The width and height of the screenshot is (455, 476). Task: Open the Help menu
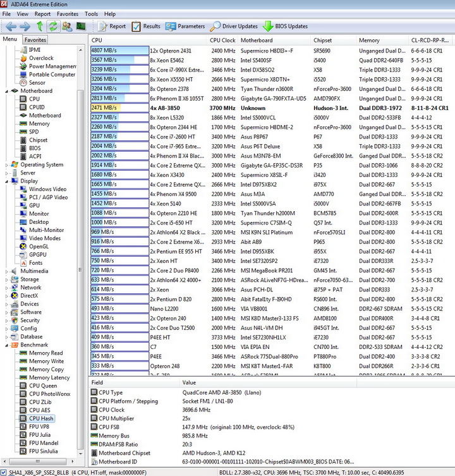pyautogui.click(x=110, y=14)
